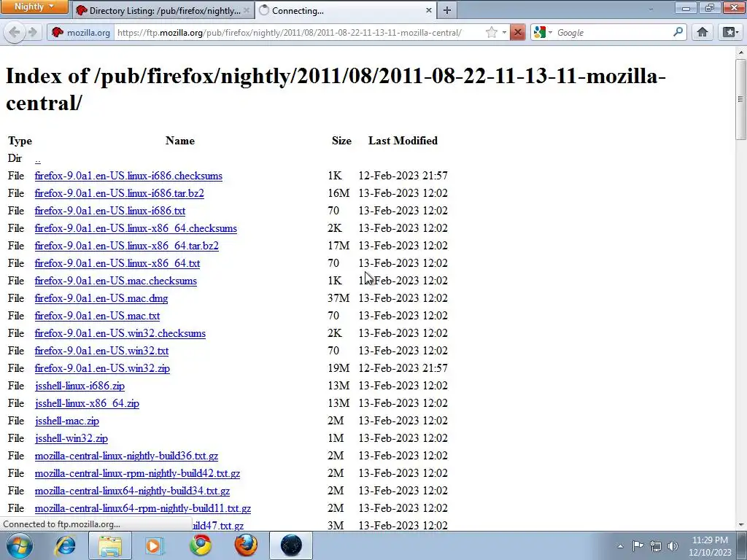
Task: Download jsshell-mac.zip
Action: 66,421
